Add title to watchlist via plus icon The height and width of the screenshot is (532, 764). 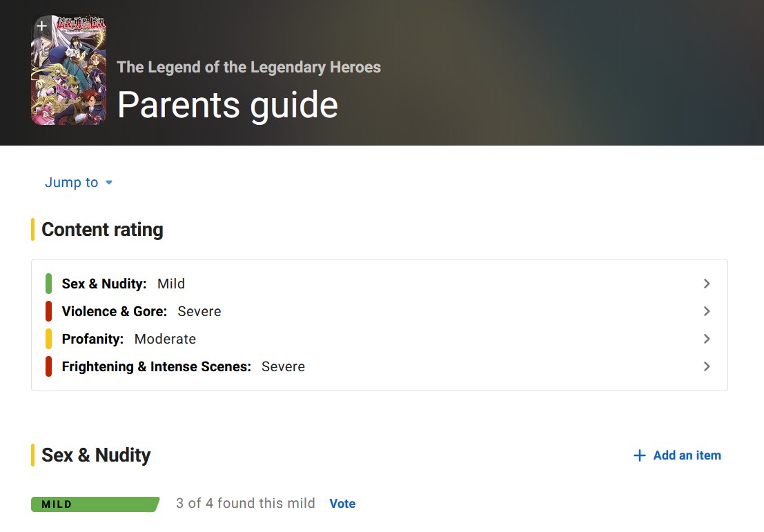click(x=42, y=26)
